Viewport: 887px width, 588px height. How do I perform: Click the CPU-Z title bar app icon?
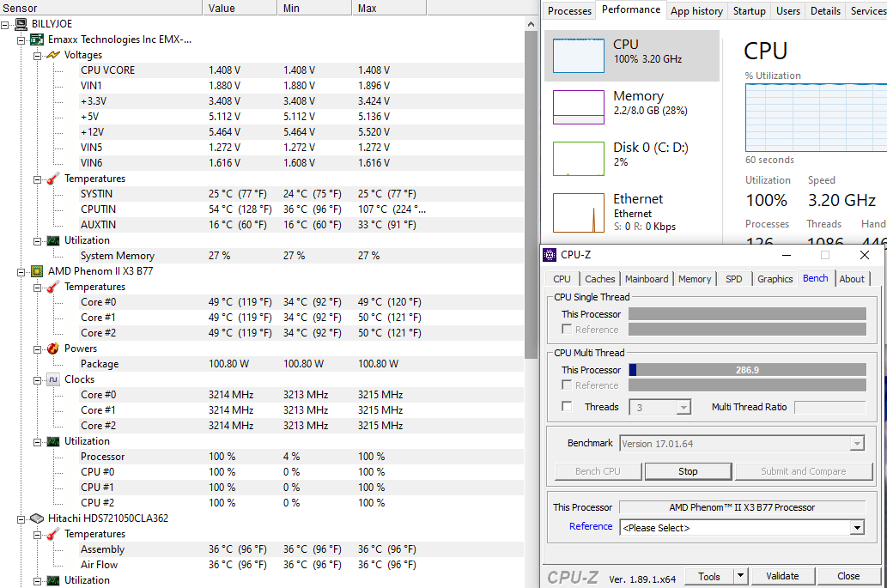tap(550, 255)
